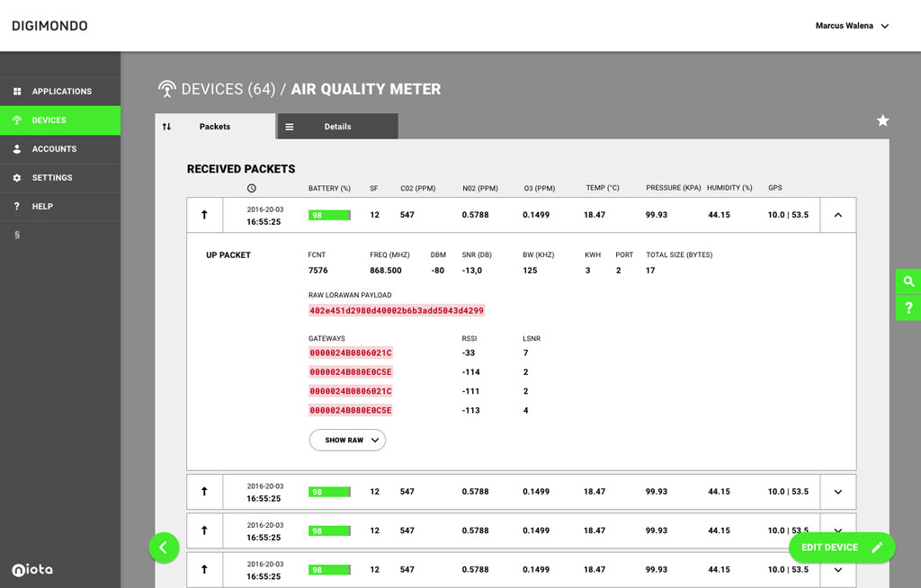Switch to the Packets tab
Screen dimensions: 921x588
tap(215, 126)
